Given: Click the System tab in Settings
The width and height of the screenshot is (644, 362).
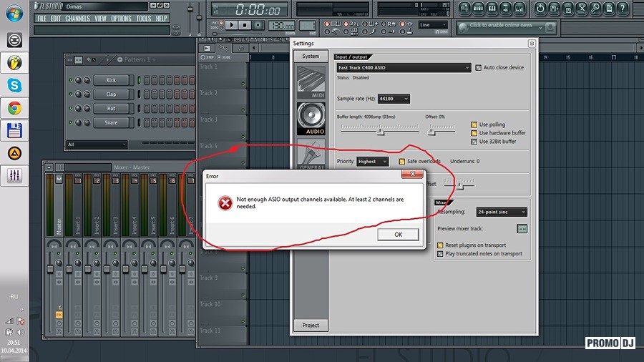Looking at the screenshot, I should tap(311, 57).
